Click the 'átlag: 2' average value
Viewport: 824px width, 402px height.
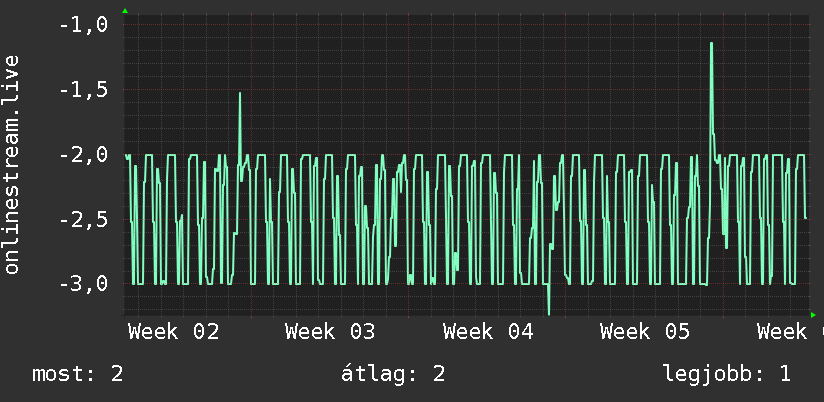click(x=393, y=374)
